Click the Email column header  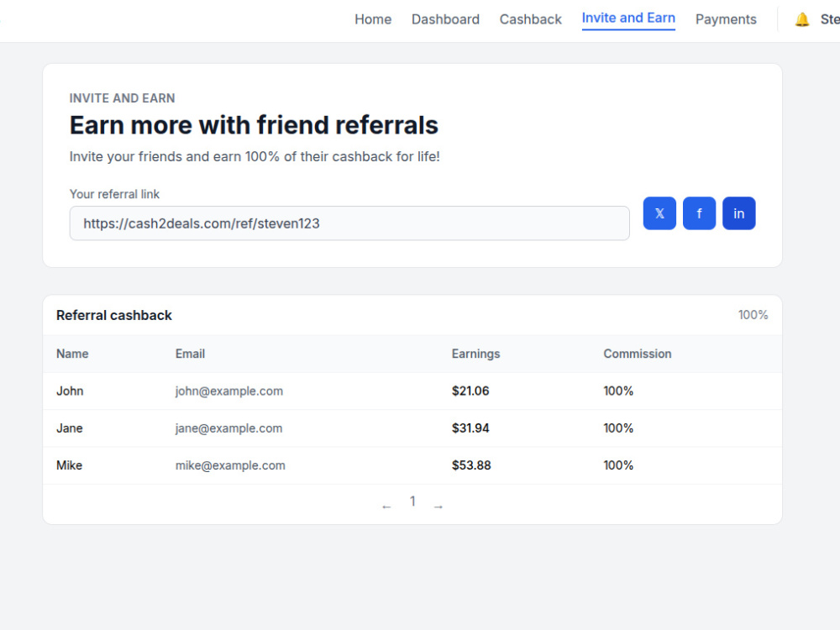pyautogui.click(x=190, y=354)
